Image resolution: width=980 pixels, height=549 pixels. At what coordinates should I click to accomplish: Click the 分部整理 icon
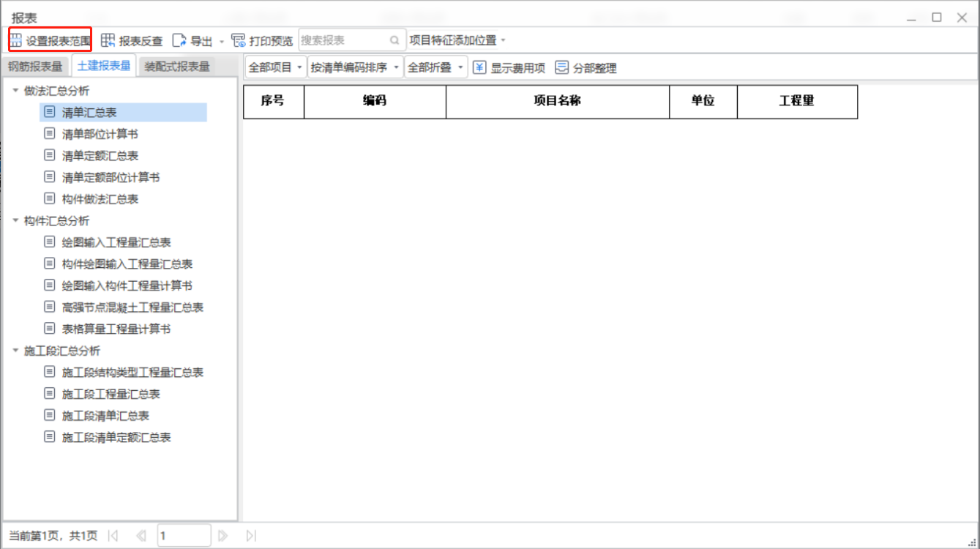point(562,67)
